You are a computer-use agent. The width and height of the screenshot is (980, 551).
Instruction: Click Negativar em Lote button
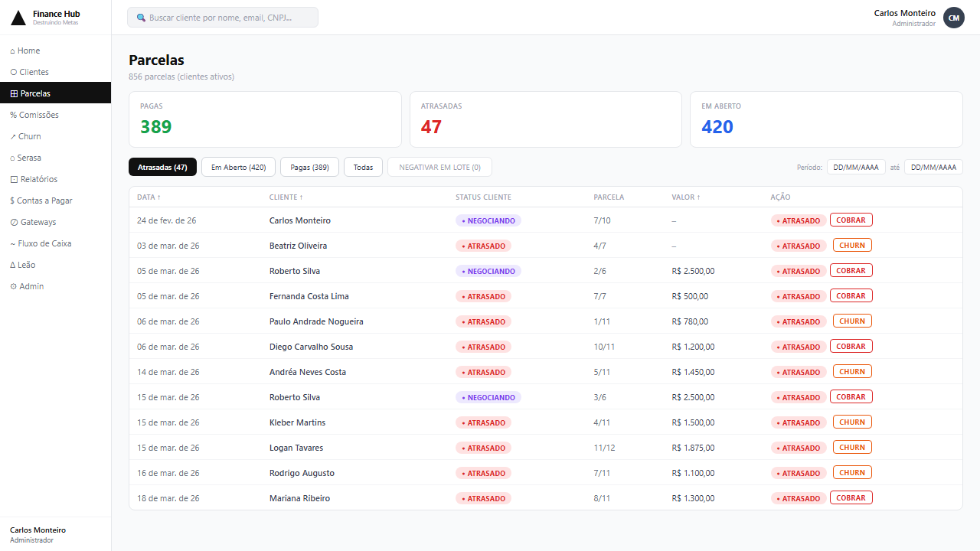[x=439, y=167]
